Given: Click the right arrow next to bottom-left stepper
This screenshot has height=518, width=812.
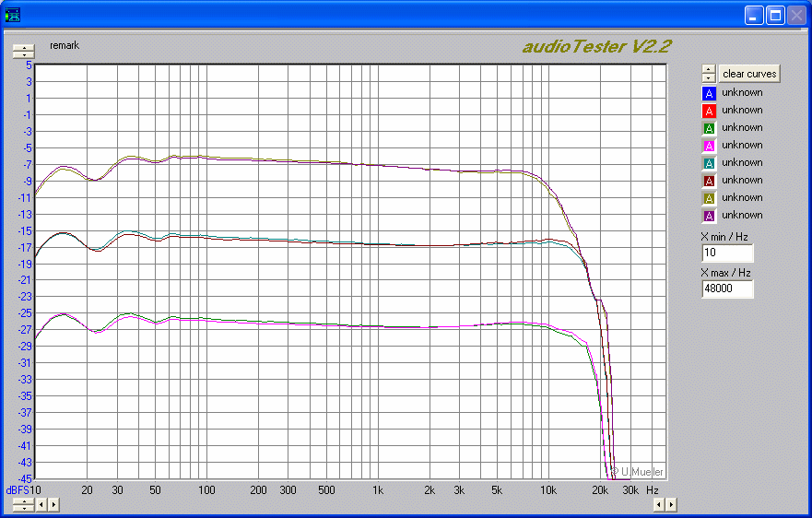Looking at the screenshot, I should click(53, 504).
